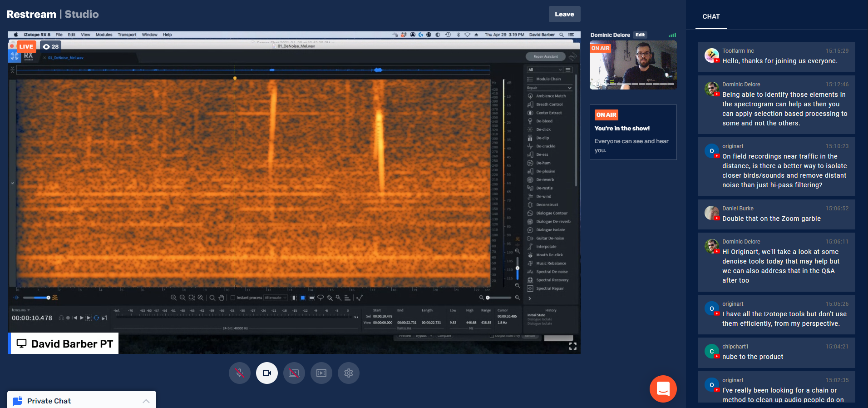Select the lasso selection tool
This screenshot has width=868, height=408.
coord(321,298)
